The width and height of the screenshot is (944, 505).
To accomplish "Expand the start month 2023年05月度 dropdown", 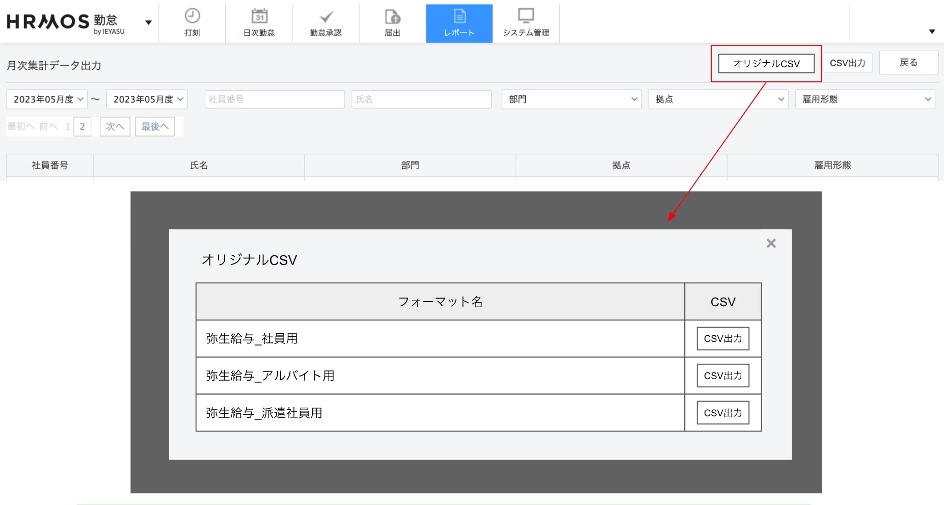I will (x=46, y=99).
